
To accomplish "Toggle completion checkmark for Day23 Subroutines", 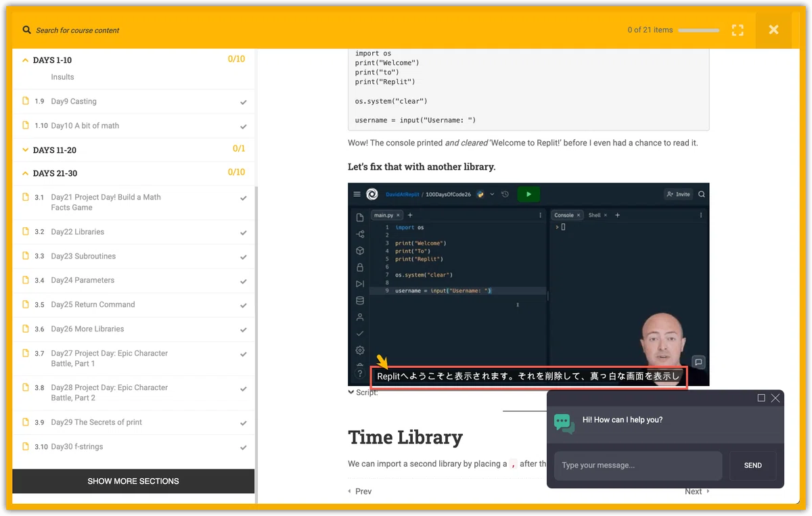I will (x=244, y=258).
